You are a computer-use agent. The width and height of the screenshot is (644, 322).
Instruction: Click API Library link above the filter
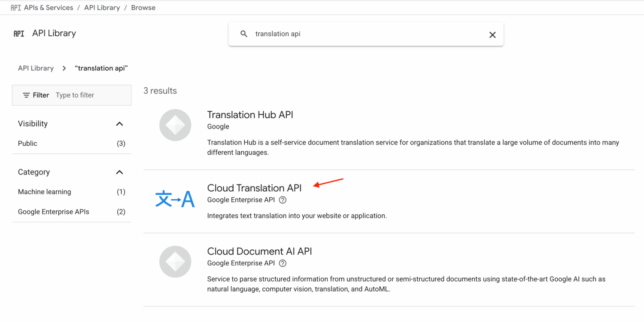[36, 68]
